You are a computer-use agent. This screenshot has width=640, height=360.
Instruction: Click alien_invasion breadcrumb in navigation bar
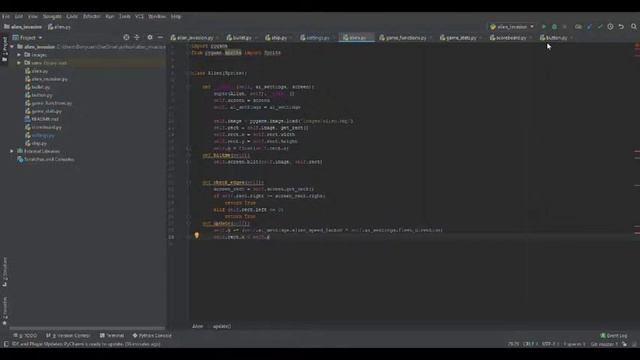pos(23,27)
